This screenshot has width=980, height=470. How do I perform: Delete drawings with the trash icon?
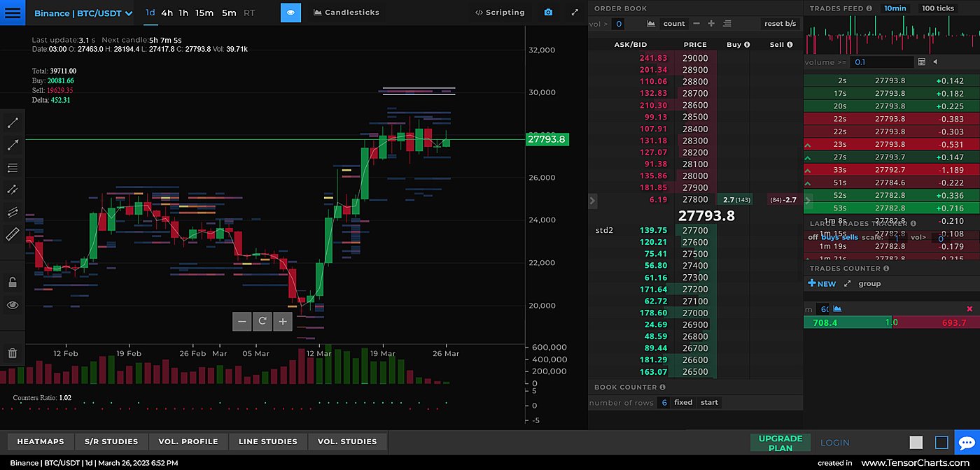(13, 353)
